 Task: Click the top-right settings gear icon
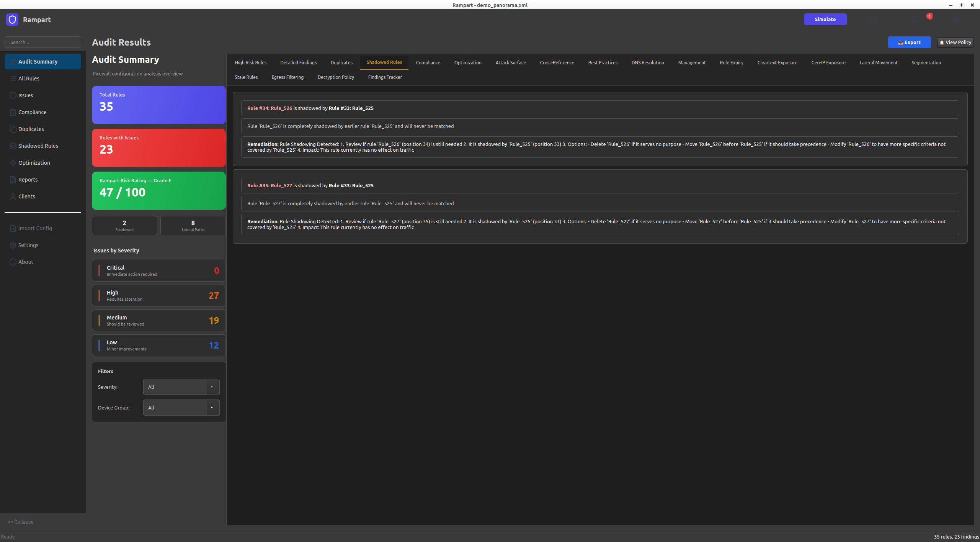[955, 20]
